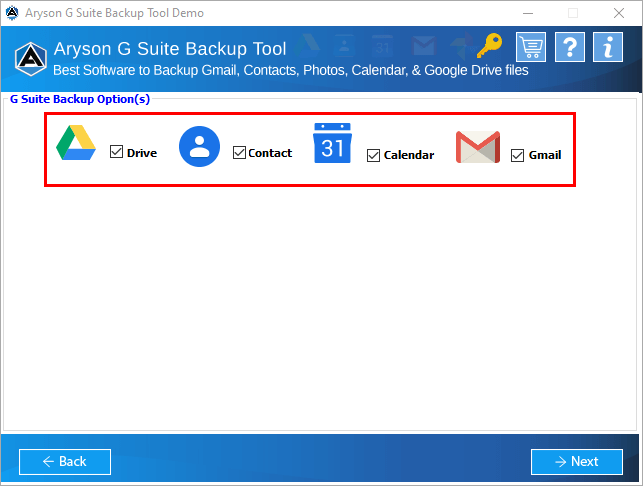This screenshot has height=486, width=643.
Task: Click the Calendar 31 icon
Action: click(x=332, y=143)
